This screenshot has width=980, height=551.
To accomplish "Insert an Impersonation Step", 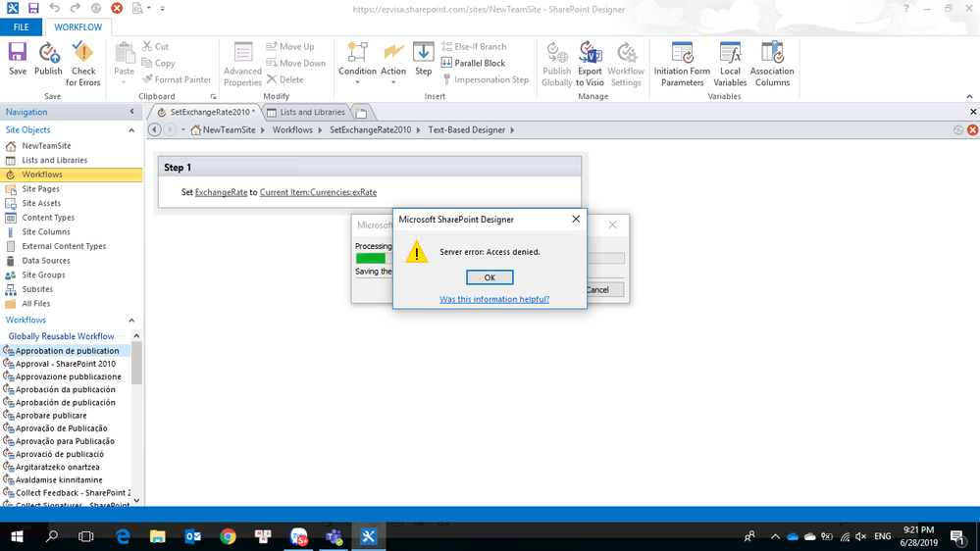I will click(x=486, y=79).
